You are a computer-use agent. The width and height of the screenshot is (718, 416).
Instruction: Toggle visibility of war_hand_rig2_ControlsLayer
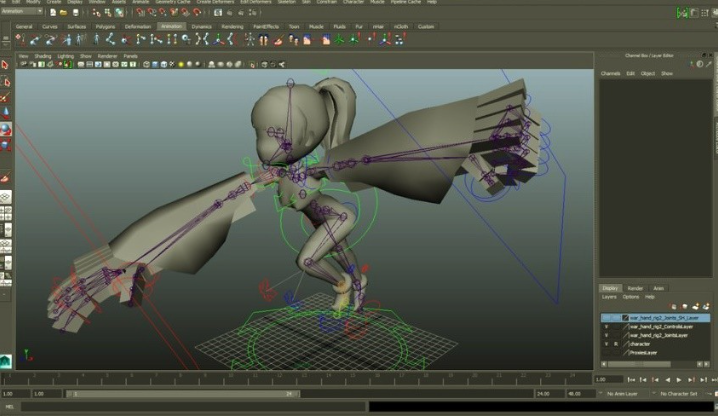pos(606,327)
